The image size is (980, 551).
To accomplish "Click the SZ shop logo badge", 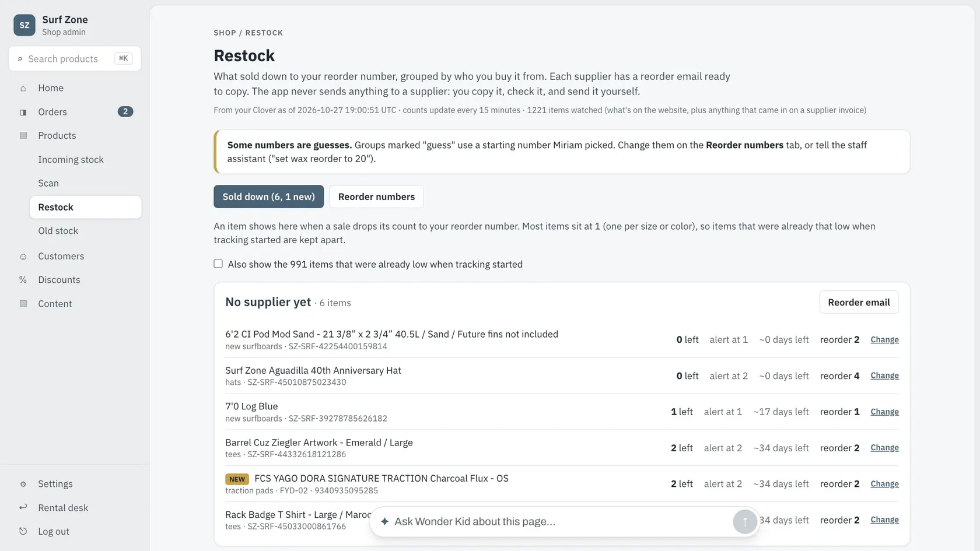I will (24, 25).
